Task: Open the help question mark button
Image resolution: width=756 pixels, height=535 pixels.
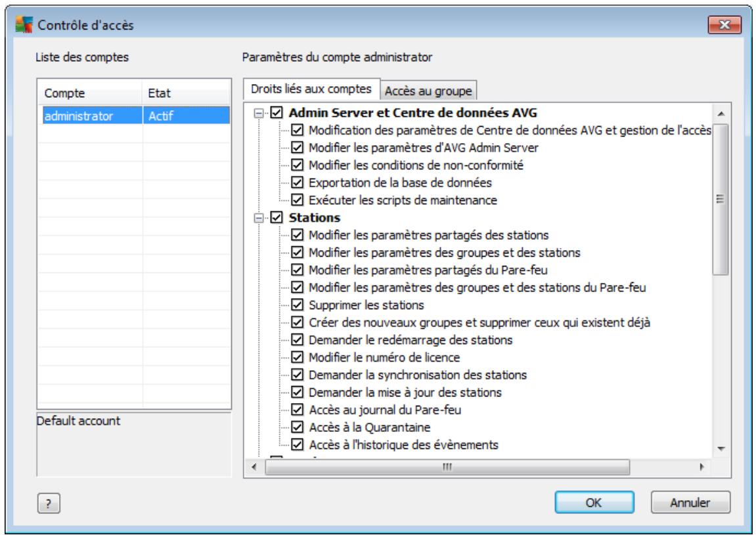Action: click(x=49, y=503)
